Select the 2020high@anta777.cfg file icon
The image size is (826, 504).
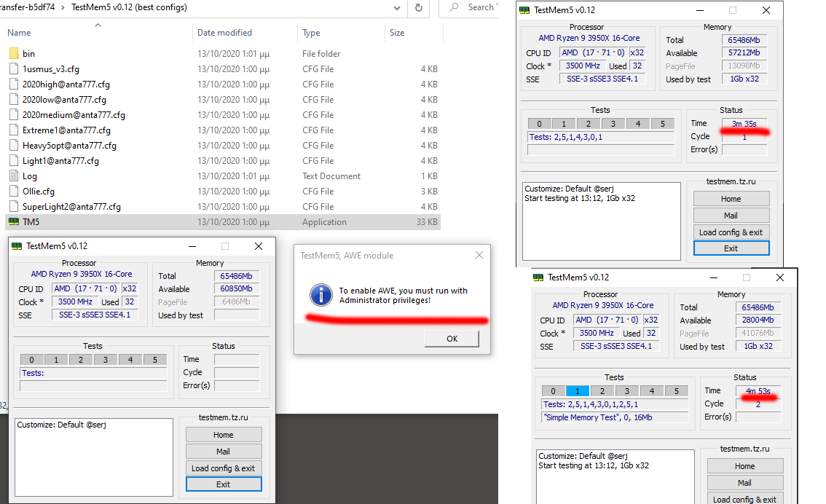tap(14, 84)
